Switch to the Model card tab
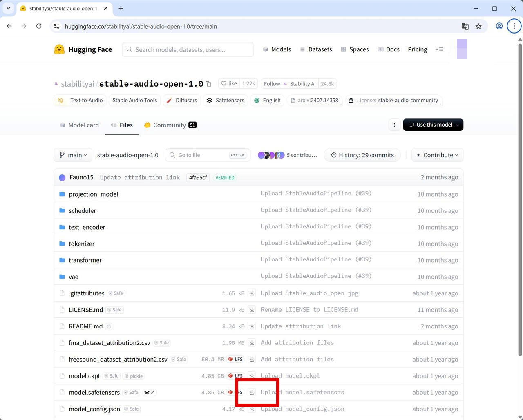Image resolution: width=523 pixels, height=420 pixels. 79,125
